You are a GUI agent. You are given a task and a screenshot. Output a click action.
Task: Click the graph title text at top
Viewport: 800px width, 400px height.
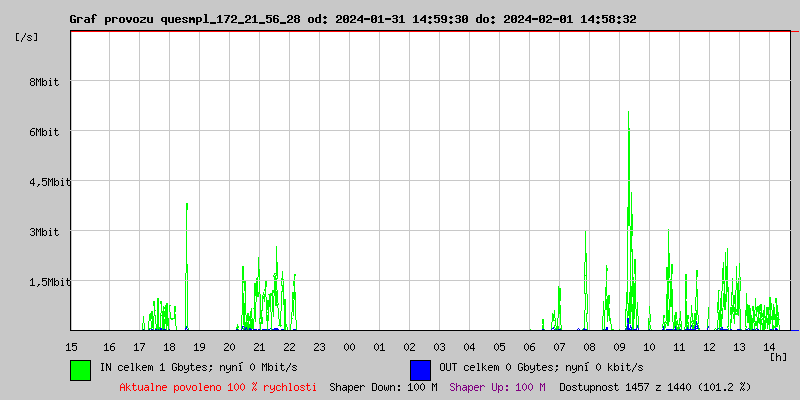tap(353, 19)
